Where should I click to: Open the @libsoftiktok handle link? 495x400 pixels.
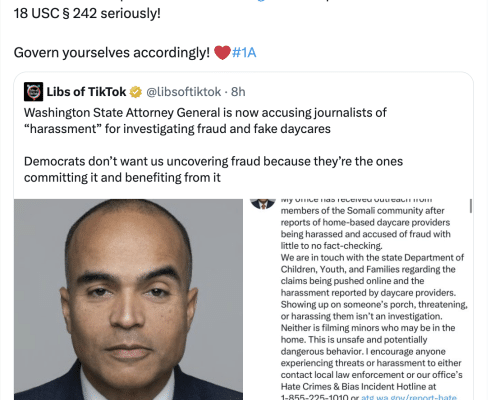click(184, 92)
